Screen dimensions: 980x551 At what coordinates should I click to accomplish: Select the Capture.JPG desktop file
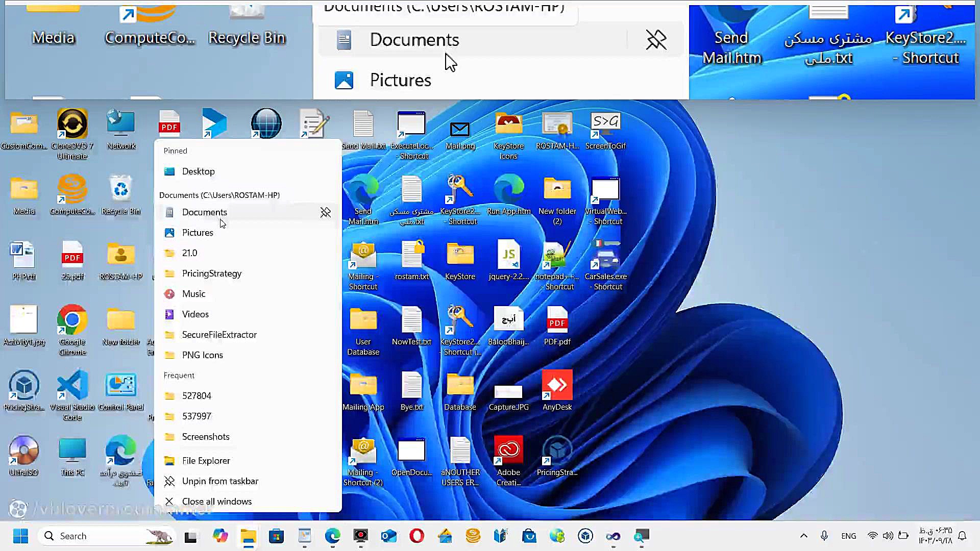(508, 397)
